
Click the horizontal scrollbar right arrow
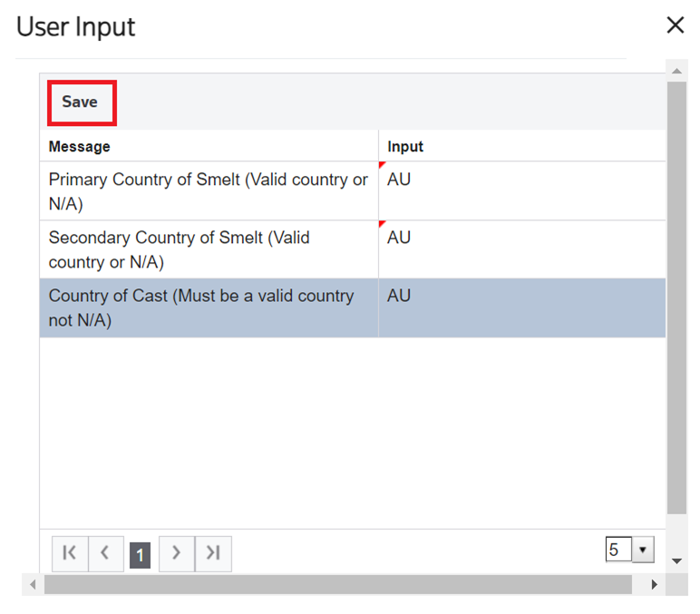pyautogui.click(x=654, y=585)
